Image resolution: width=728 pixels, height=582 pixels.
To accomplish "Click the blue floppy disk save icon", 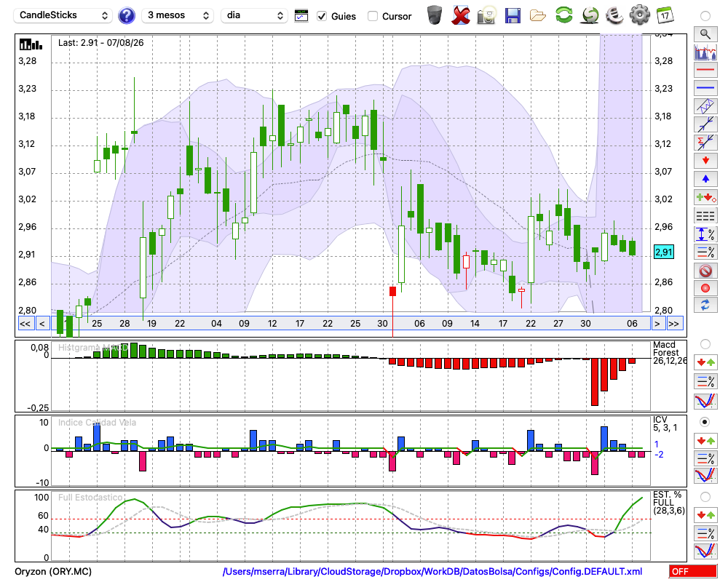I will point(512,15).
